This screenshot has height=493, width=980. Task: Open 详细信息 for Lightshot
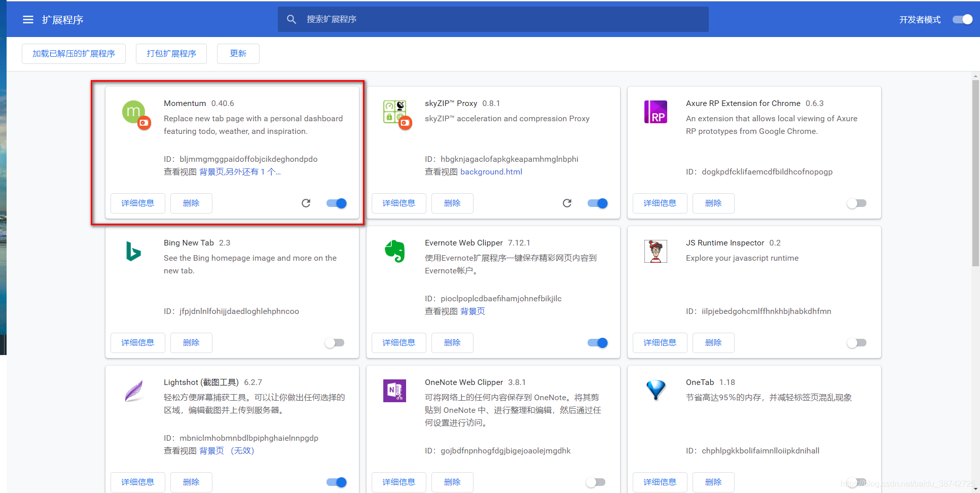pyautogui.click(x=138, y=482)
